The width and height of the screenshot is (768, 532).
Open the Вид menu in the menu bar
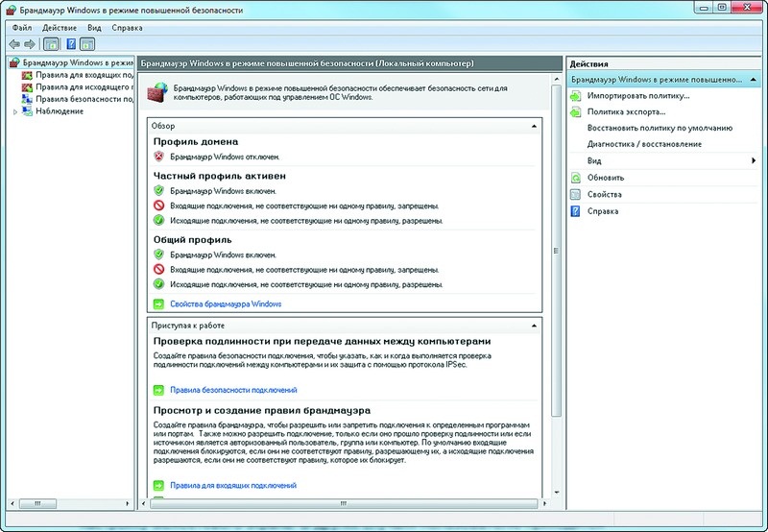pos(94,28)
